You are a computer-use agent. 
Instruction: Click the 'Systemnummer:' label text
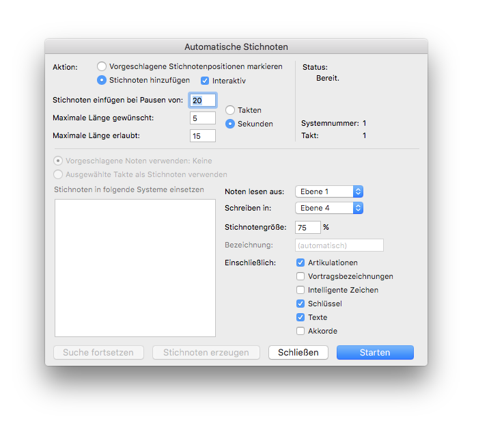(x=330, y=123)
